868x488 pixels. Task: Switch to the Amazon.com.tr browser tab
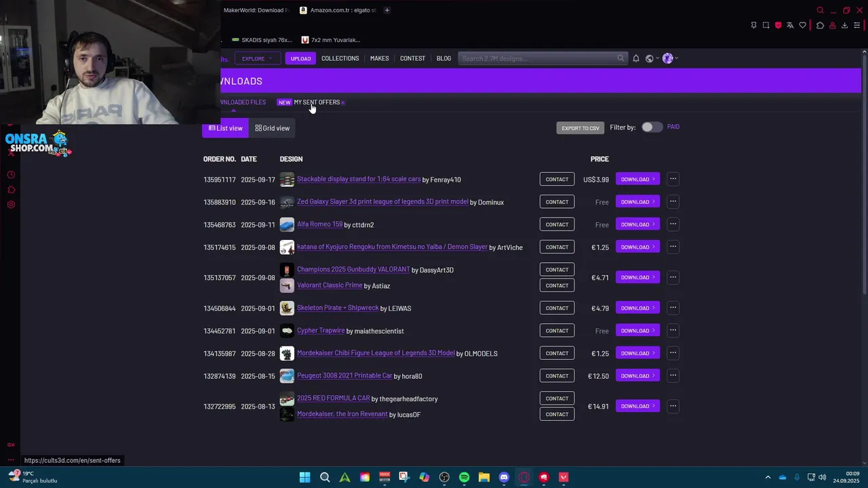coord(338,10)
